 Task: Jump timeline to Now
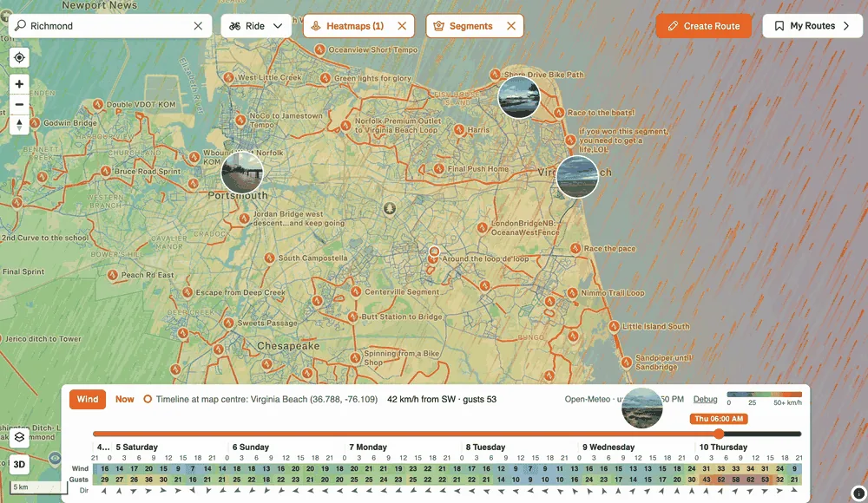124,399
